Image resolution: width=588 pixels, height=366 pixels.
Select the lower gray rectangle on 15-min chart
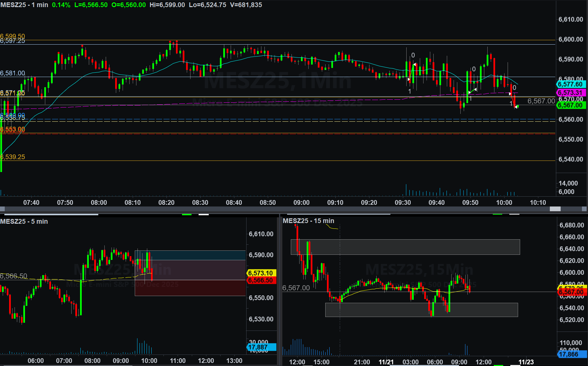[x=421, y=310]
